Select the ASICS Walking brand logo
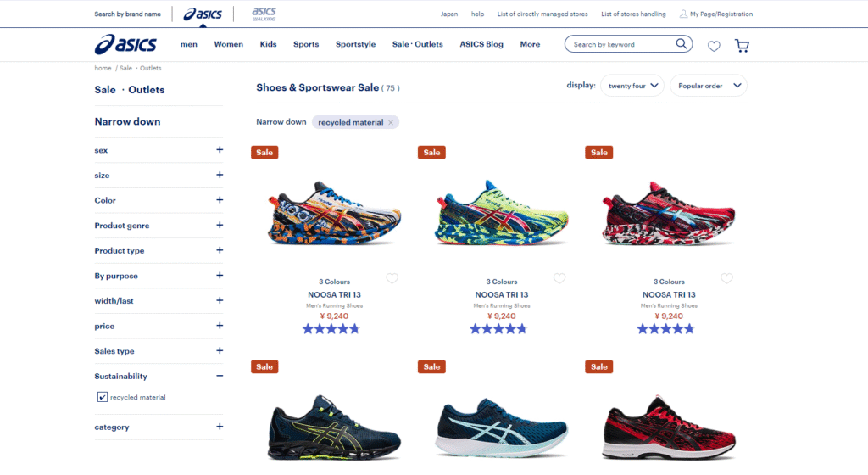The width and height of the screenshot is (868, 475). pyautogui.click(x=264, y=14)
